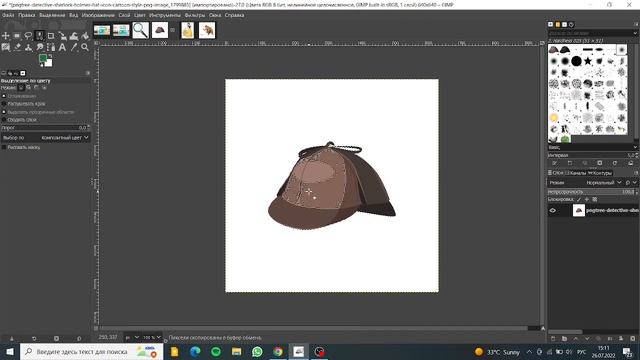Open the zoom percentage dropdown

tap(152, 338)
